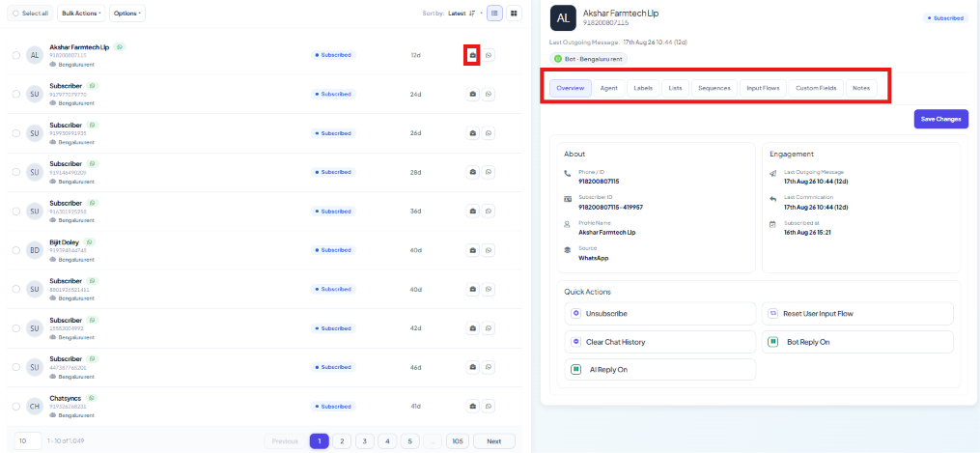Open details icon for the 24d Subscriber row

[x=472, y=95]
